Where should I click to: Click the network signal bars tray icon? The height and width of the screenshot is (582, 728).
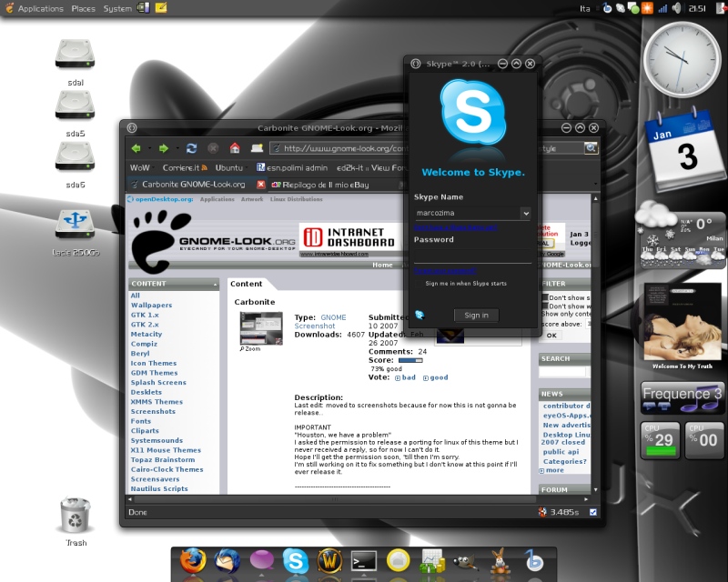(662, 8)
